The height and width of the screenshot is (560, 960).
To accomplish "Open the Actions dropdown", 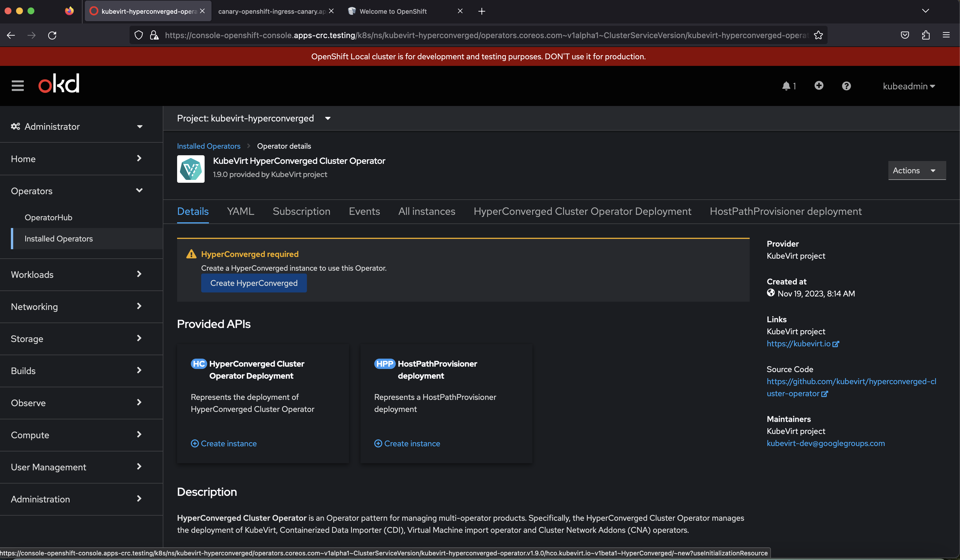I will pyautogui.click(x=916, y=170).
